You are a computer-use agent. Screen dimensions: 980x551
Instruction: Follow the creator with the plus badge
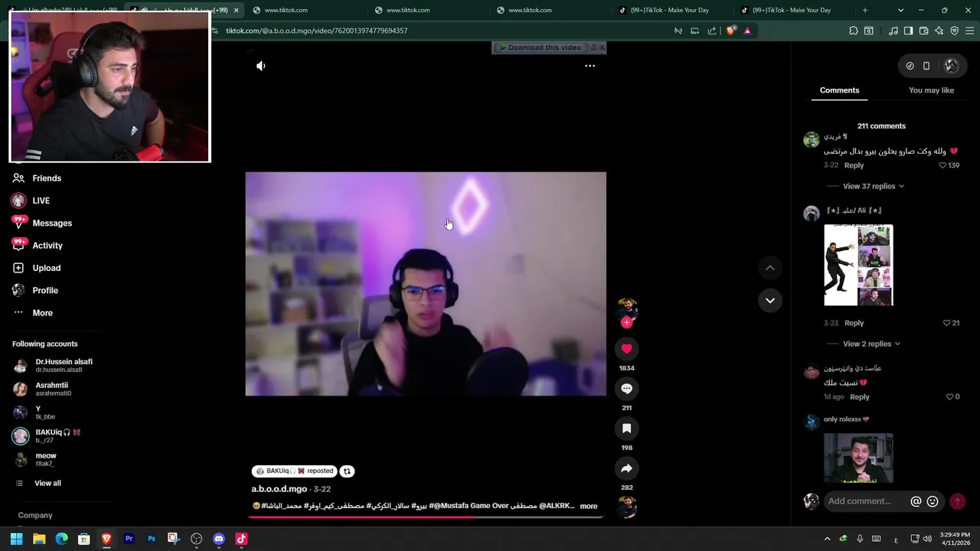point(626,323)
